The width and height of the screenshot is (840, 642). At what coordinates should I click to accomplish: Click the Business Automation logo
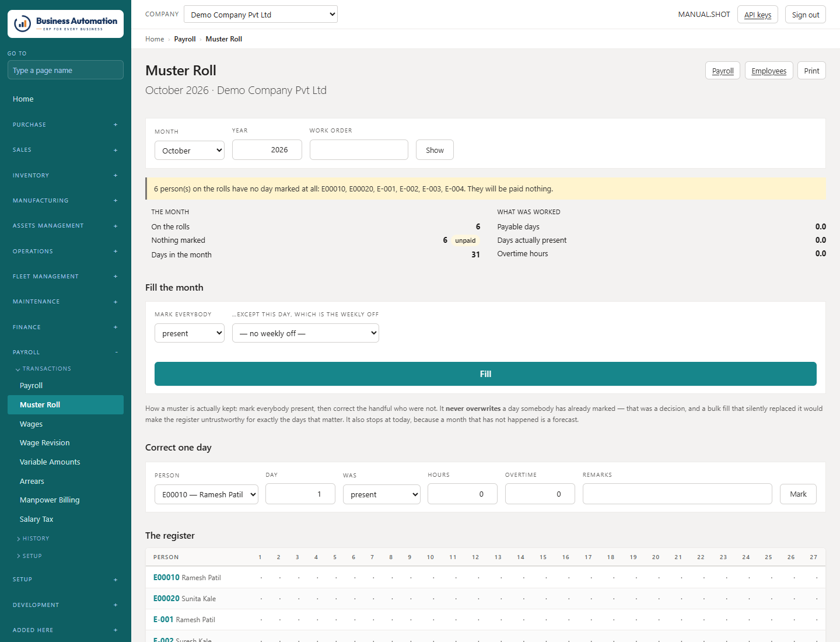65,24
